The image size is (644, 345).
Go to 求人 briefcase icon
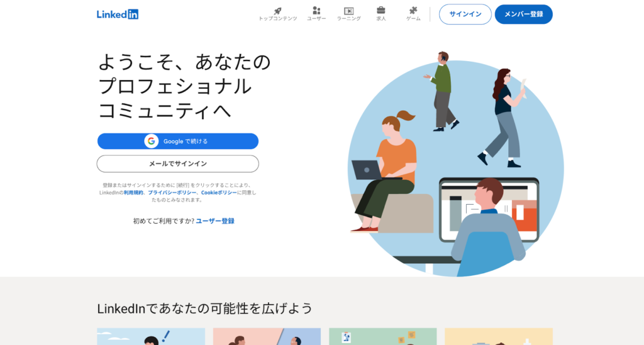tap(380, 11)
